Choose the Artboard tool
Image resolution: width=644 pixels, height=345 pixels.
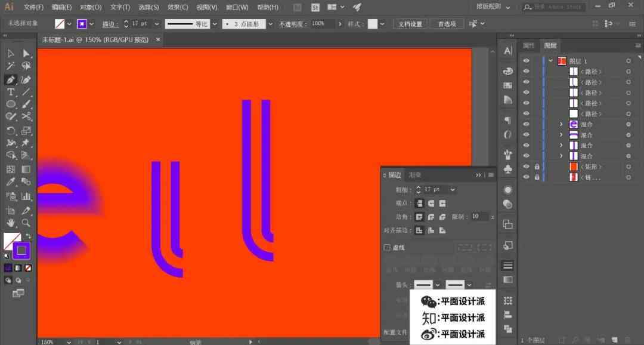point(11,211)
